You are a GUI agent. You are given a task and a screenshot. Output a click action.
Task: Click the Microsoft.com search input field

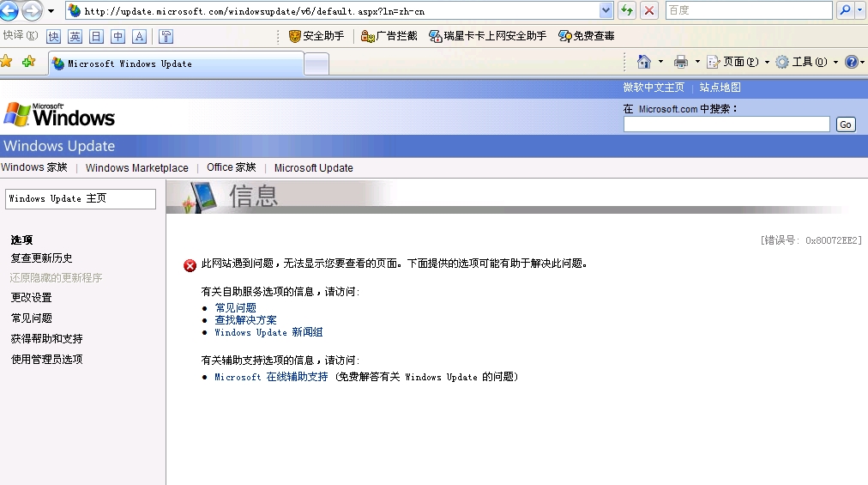coord(726,124)
